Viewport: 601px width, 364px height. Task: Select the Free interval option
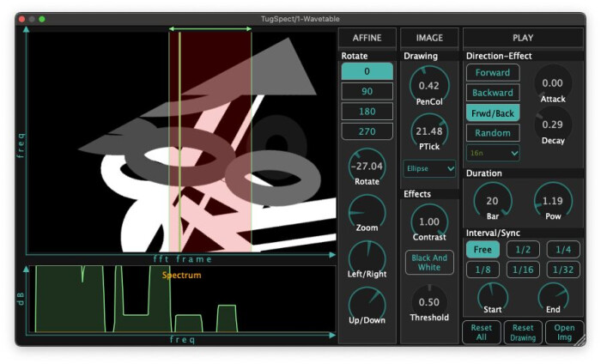coord(483,250)
